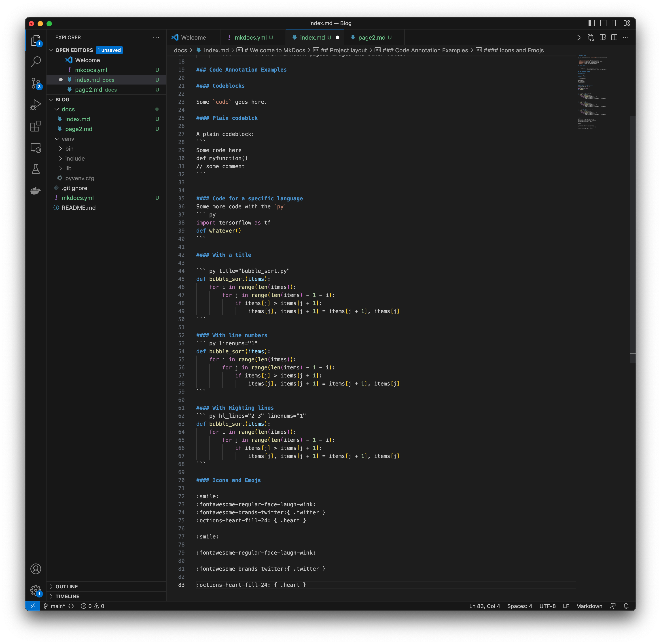Open the Manage gear icon
The width and height of the screenshot is (661, 644).
(36, 590)
